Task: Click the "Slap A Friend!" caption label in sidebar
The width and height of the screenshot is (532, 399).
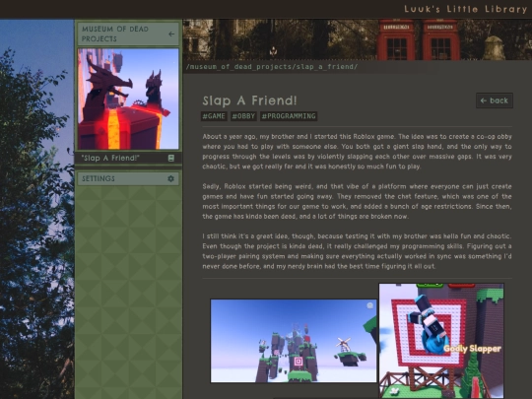Action: click(110, 158)
